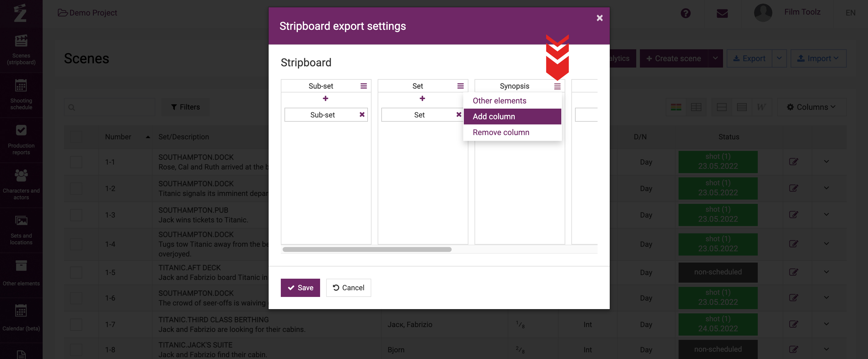Focus the scenes search field
The width and height of the screenshot is (868, 359).
point(110,107)
